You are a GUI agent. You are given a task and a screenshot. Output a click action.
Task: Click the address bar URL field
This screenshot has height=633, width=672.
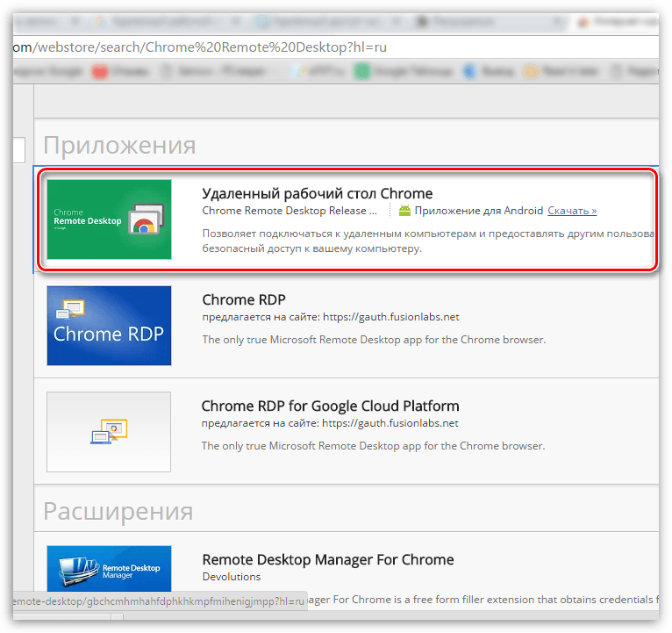point(336,47)
